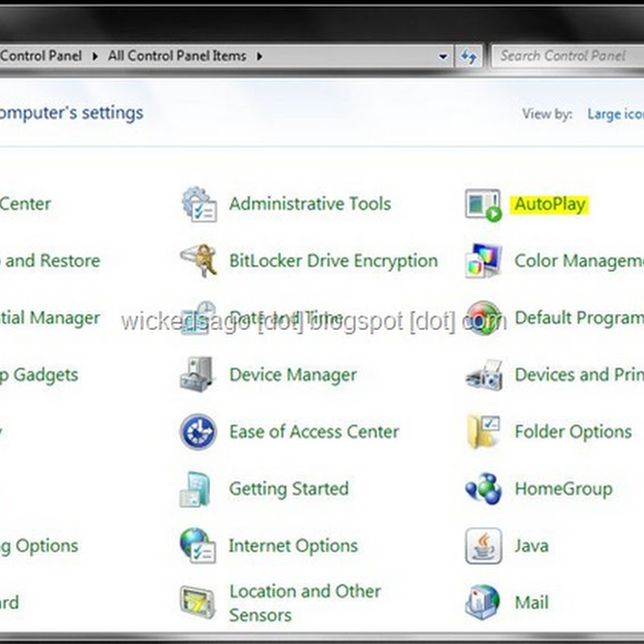Open the HomeGroup link
644x644 pixels.
(x=563, y=489)
